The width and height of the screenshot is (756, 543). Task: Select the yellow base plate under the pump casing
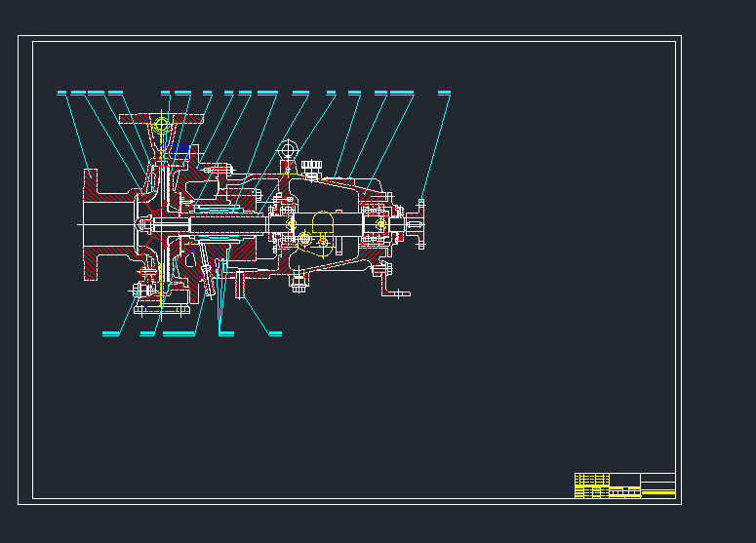point(162,308)
